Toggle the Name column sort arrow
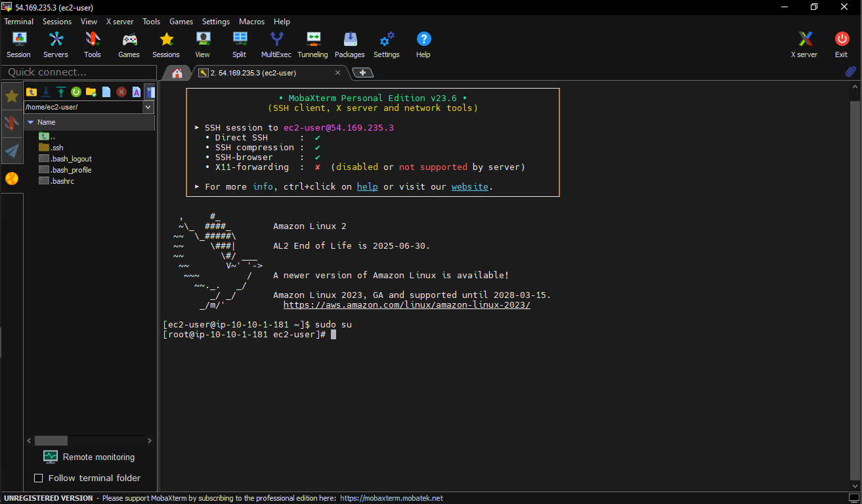This screenshot has width=862, height=504. [30, 122]
